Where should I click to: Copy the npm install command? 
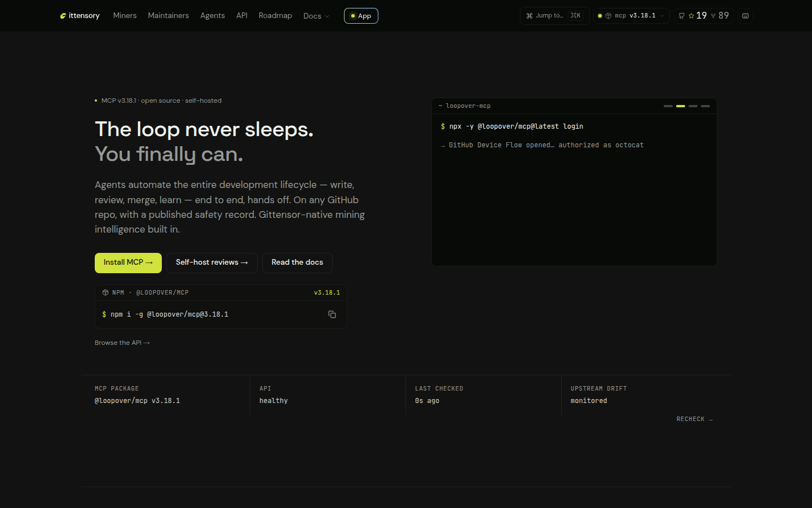coord(332,314)
